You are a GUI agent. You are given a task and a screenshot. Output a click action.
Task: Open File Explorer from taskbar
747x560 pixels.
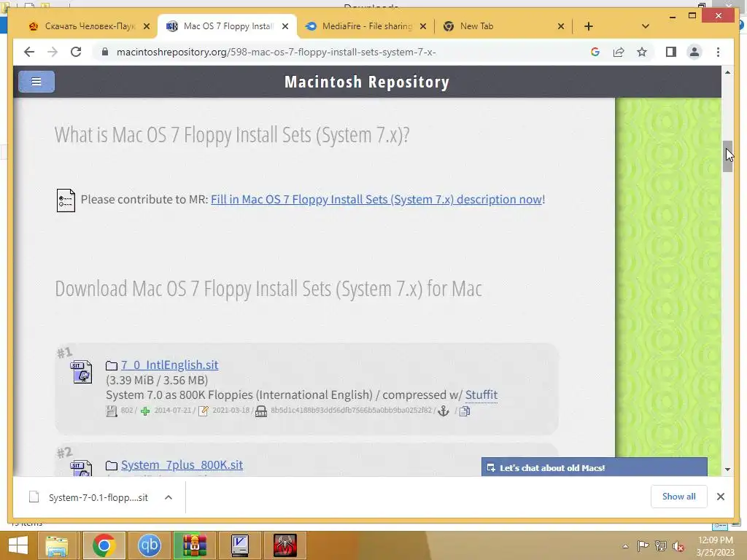click(57, 545)
